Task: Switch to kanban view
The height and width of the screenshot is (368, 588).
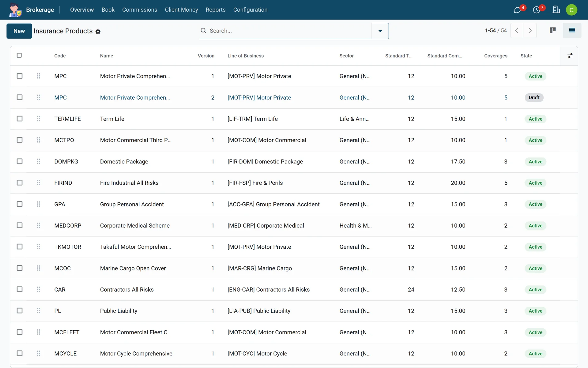Action: click(x=553, y=30)
